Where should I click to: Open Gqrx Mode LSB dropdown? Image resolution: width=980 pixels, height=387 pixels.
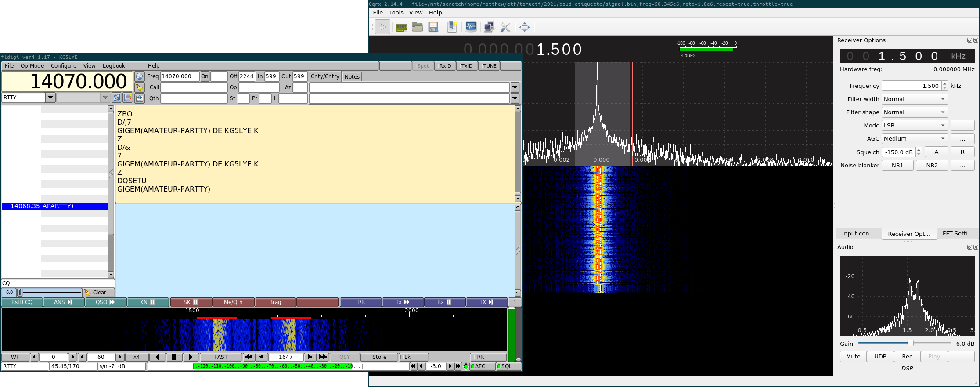(915, 126)
